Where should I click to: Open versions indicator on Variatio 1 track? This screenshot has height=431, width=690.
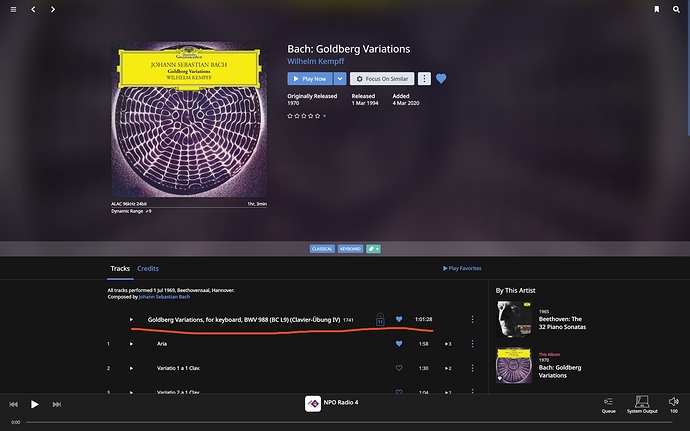[448, 368]
